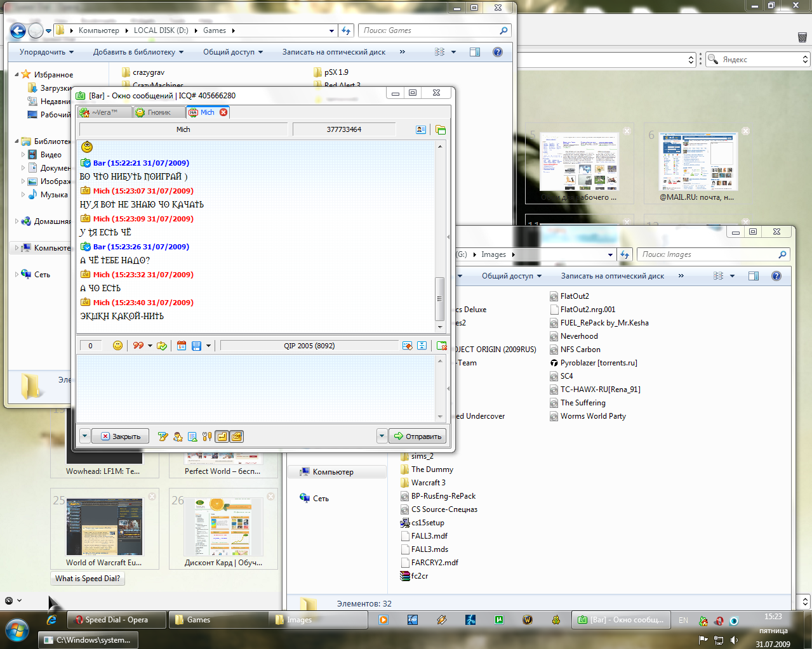Switch to Images window via taskbar

318,620
